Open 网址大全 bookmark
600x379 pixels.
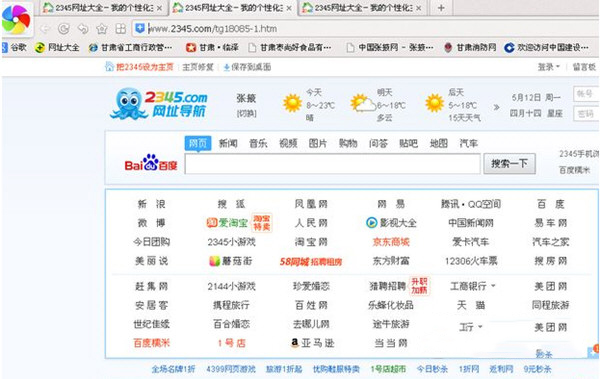(x=57, y=47)
